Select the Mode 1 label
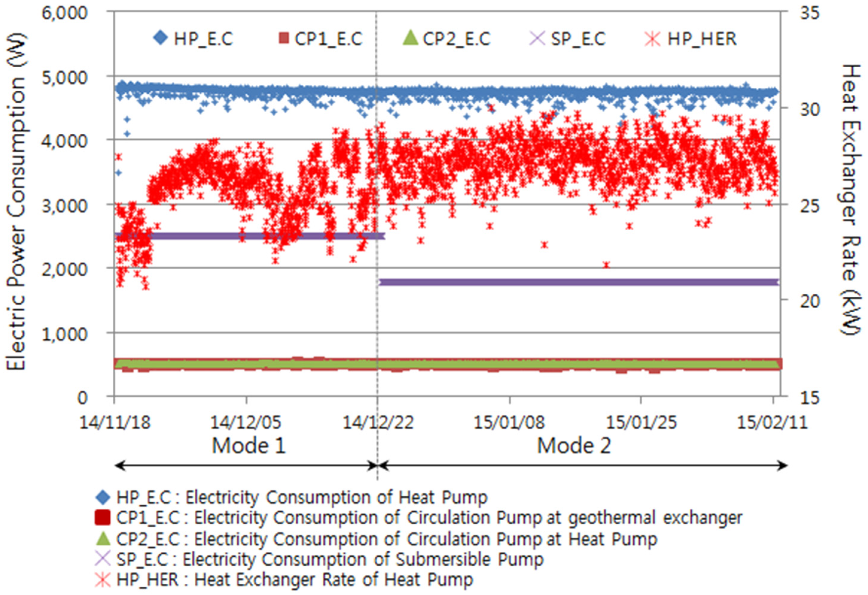 tap(248, 445)
